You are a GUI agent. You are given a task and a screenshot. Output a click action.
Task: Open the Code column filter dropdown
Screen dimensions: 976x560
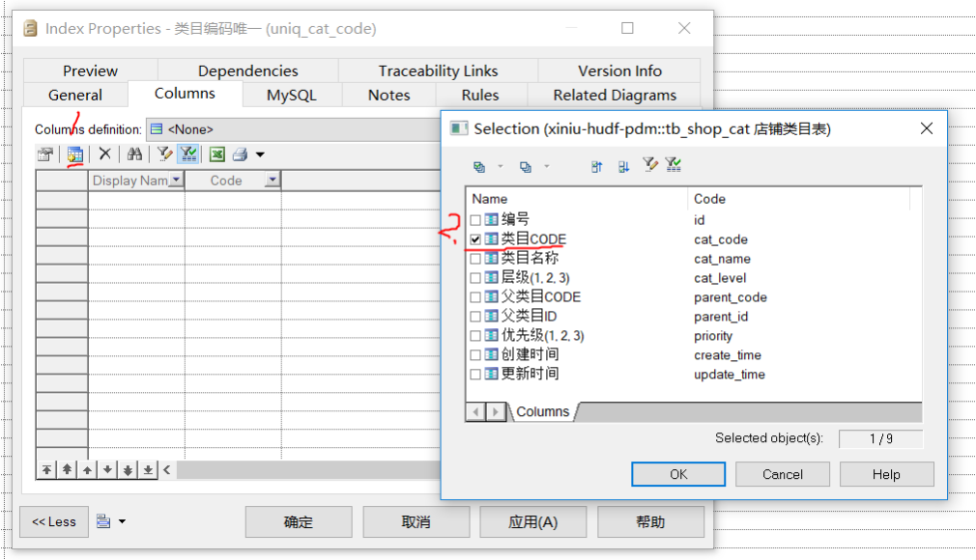pos(272,180)
